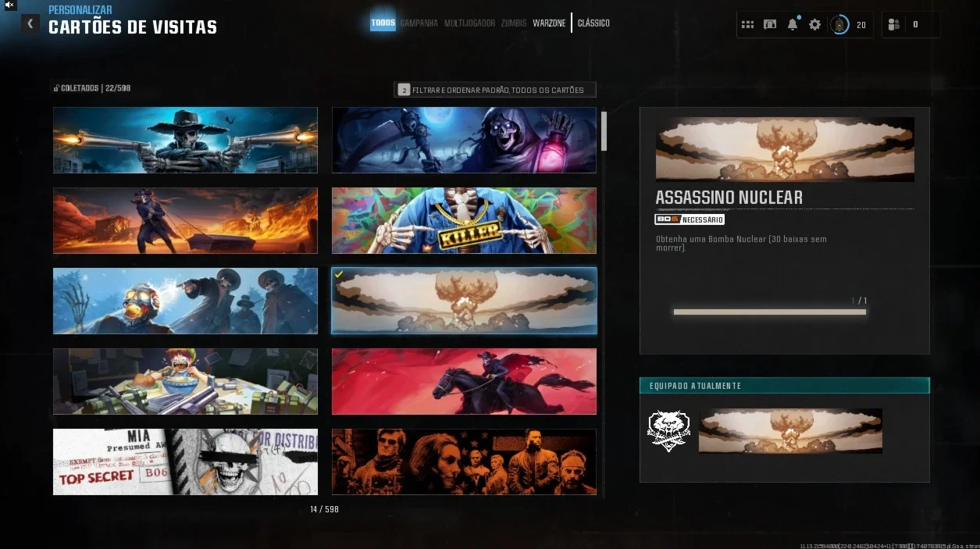
Task: Click the muted speaker icon
Action: coord(9,5)
